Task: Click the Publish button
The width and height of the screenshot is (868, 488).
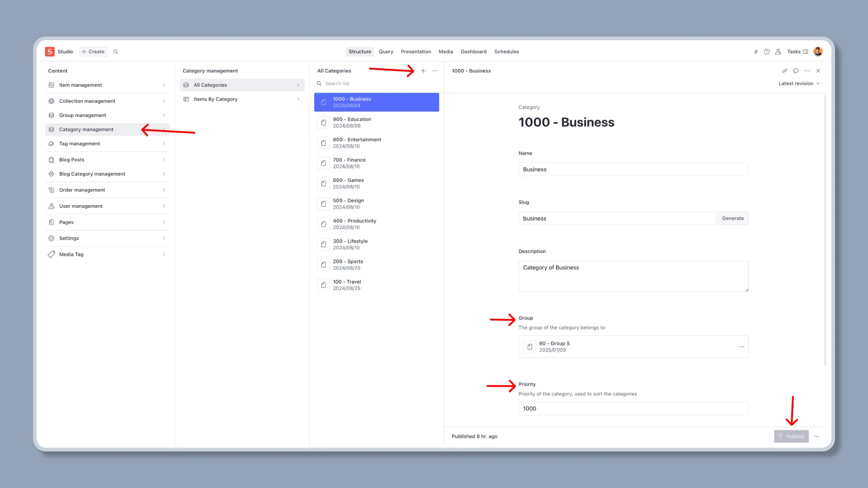Action: coord(791,436)
